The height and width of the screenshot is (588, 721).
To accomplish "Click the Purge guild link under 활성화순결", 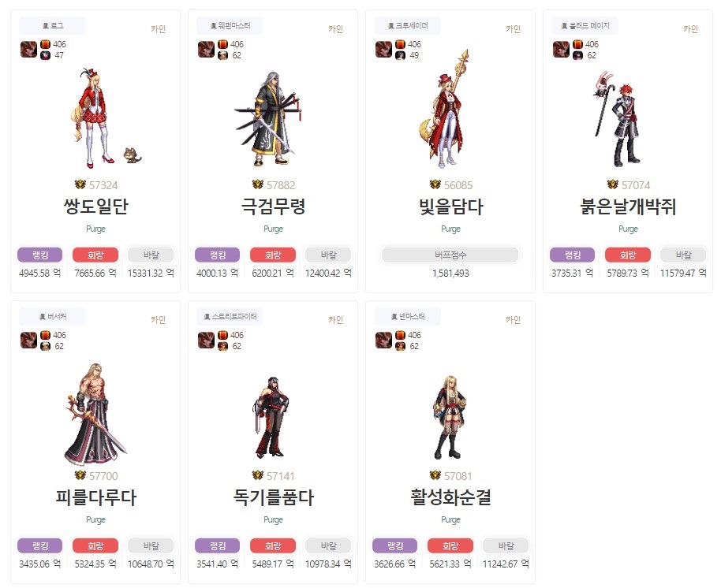I will pyautogui.click(x=450, y=519).
